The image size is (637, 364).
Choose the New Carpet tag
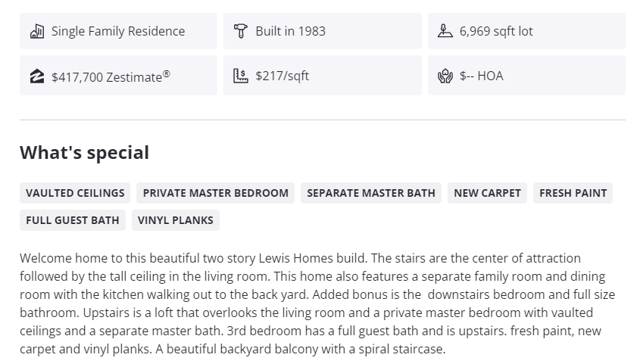pos(487,193)
